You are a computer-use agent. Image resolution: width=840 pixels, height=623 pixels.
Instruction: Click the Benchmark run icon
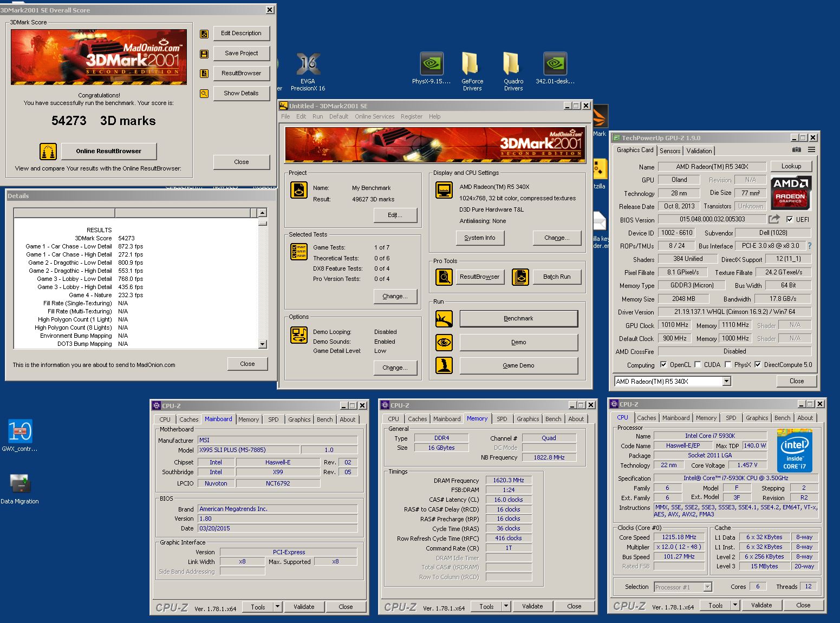pyautogui.click(x=444, y=319)
